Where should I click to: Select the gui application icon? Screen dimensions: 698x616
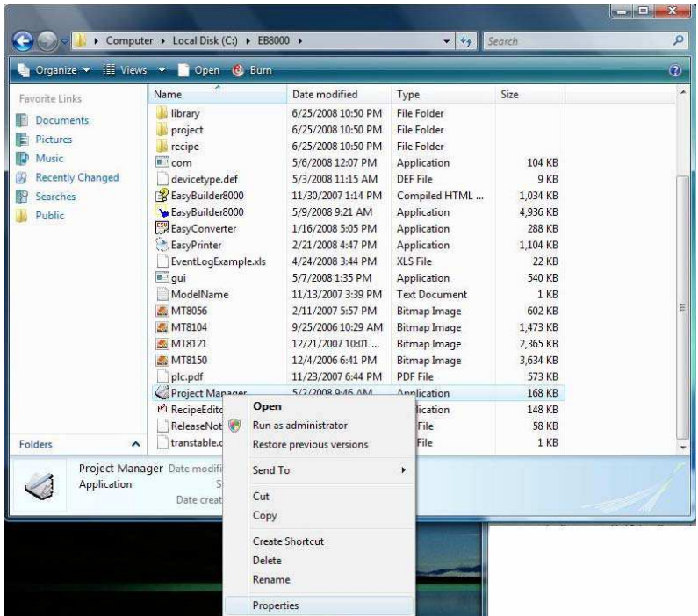point(162,277)
